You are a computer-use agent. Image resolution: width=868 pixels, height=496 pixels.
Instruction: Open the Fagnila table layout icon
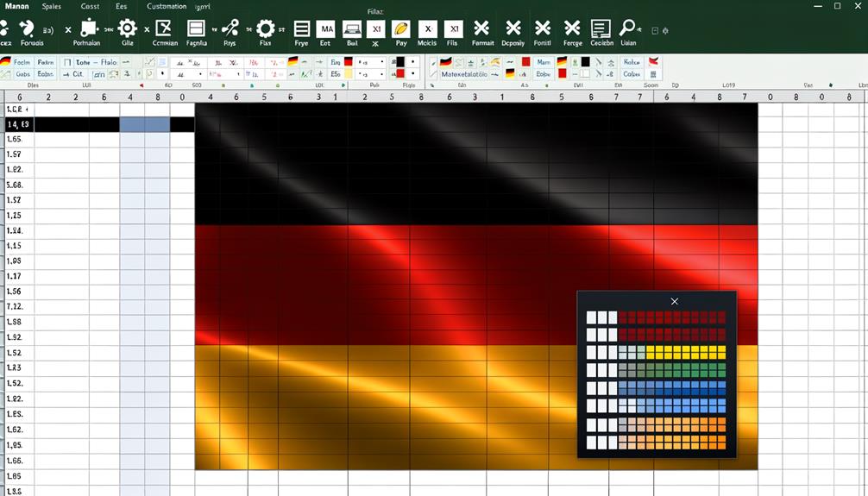click(x=197, y=29)
